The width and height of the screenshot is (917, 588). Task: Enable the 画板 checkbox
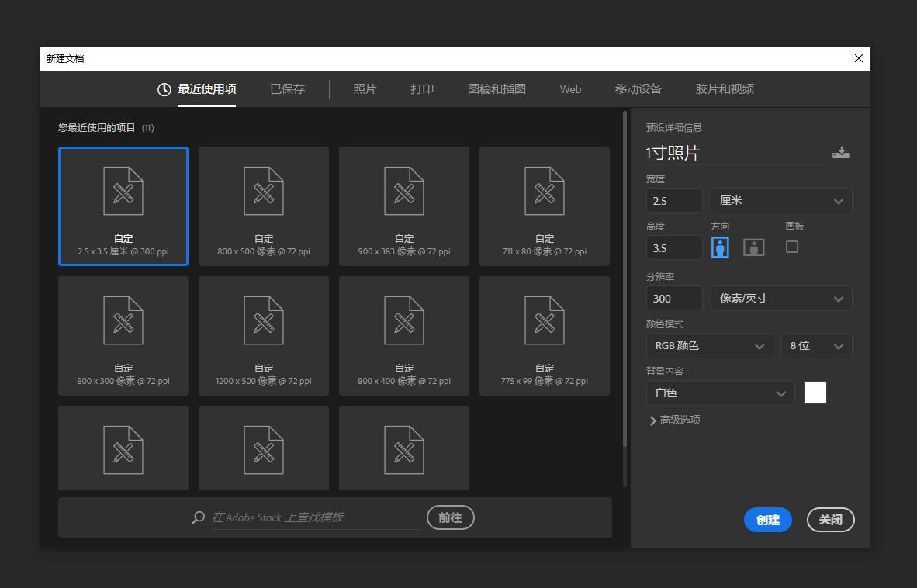[x=793, y=247]
